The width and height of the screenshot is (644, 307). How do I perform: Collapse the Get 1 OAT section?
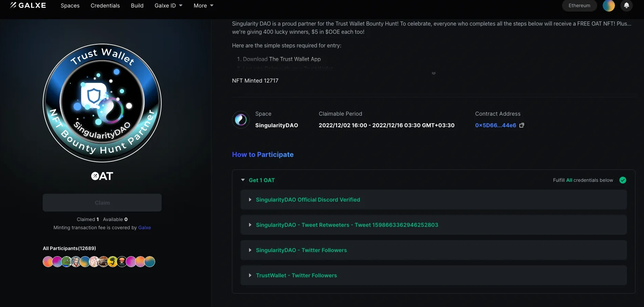pyautogui.click(x=243, y=180)
